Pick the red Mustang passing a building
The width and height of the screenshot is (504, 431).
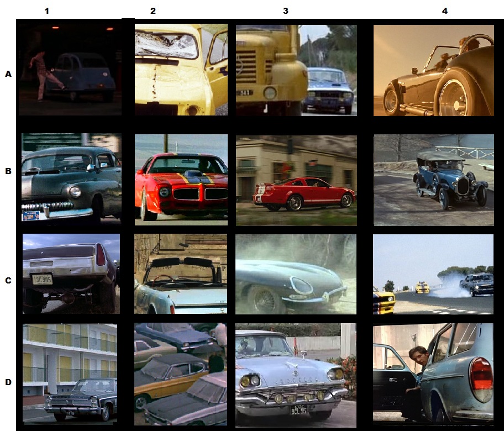coord(296,179)
